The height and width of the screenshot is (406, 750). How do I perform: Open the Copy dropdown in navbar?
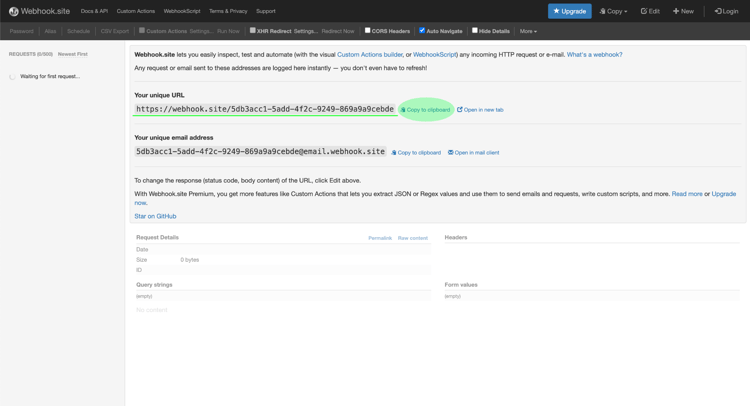pyautogui.click(x=613, y=11)
